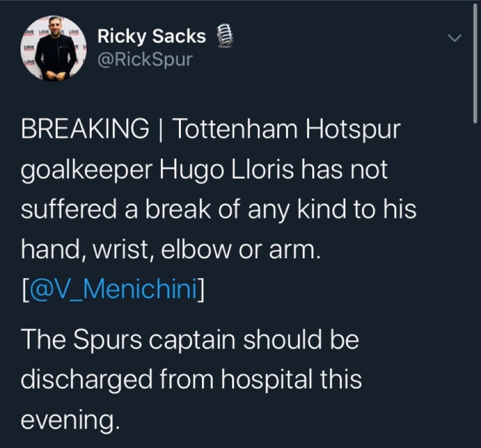
Task: Expand the tweet options chevron
Action: [454, 38]
